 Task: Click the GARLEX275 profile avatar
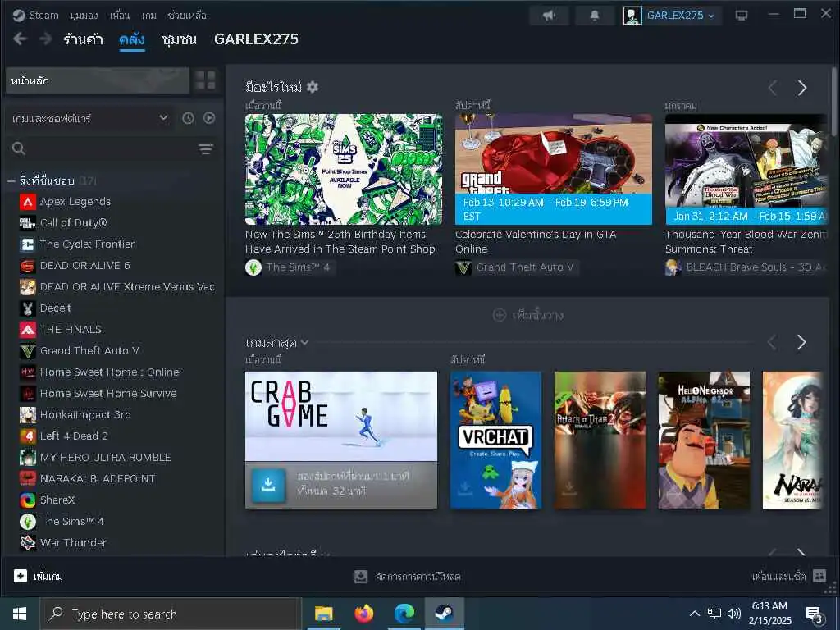(x=632, y=15)
